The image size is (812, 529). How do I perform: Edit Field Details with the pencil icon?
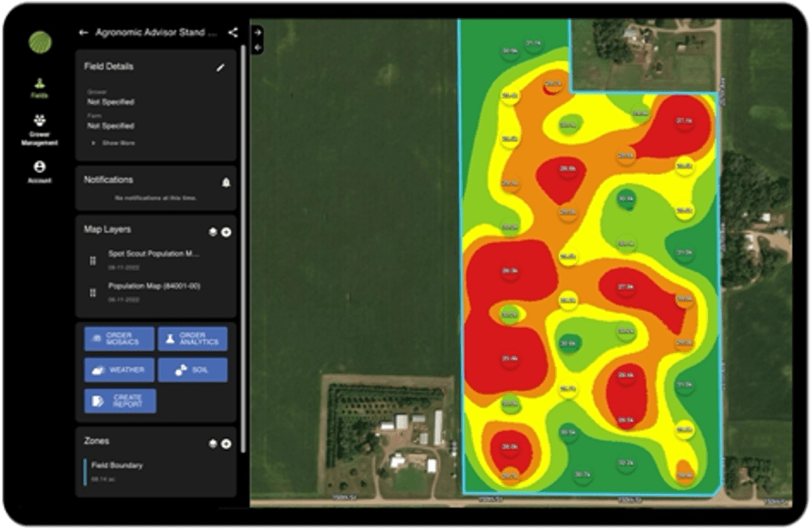tap(221, 67)
